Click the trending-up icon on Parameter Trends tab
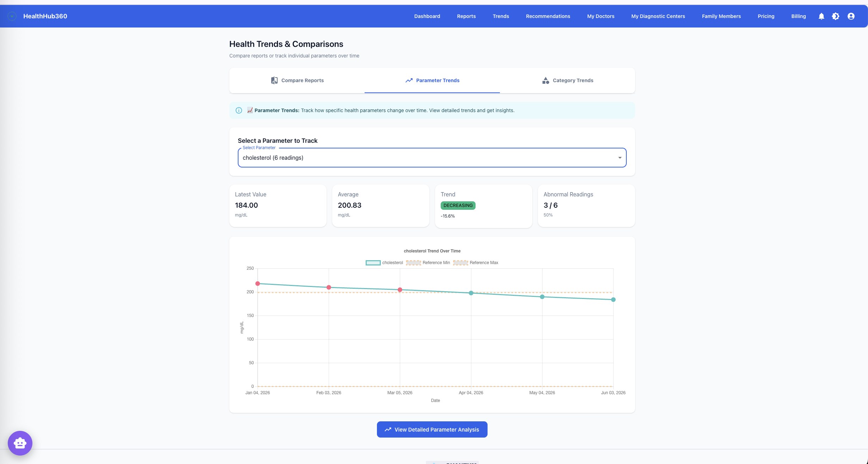The image size is (868, 464). (409, 80)
